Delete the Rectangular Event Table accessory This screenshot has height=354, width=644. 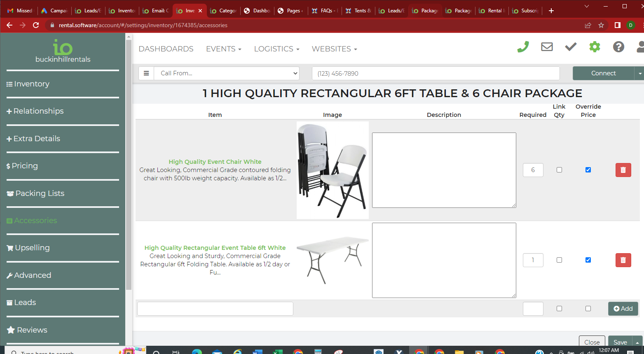[623, 260]
